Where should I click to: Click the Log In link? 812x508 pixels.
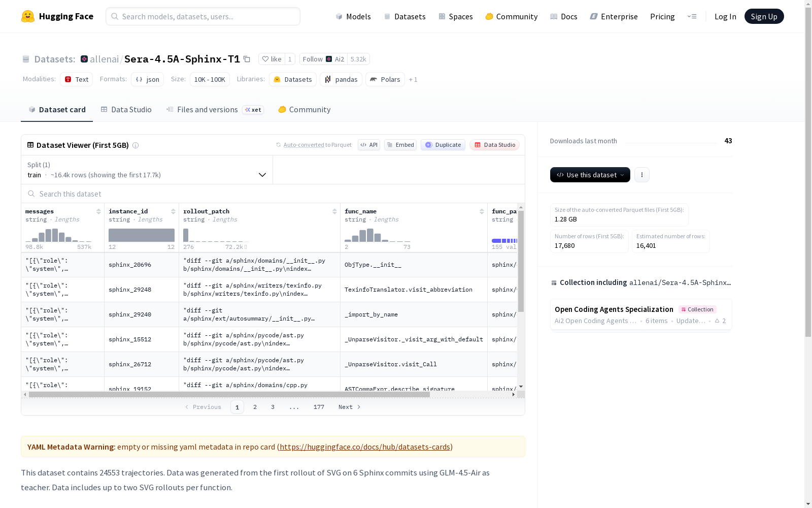(725, 16)
